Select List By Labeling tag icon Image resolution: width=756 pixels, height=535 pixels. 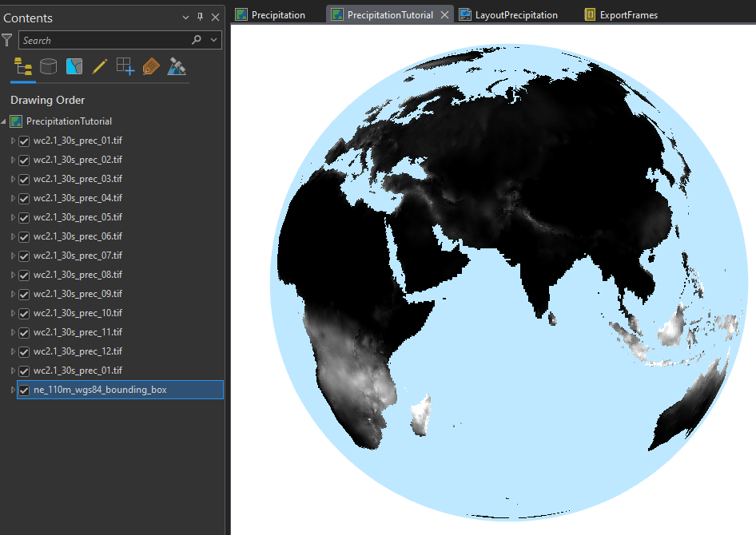pos(151,66)
